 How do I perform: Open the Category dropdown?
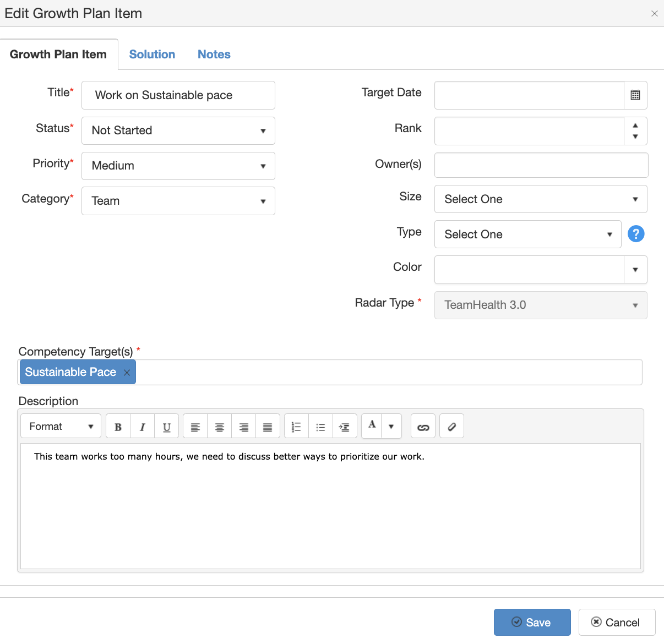[178, 201]
